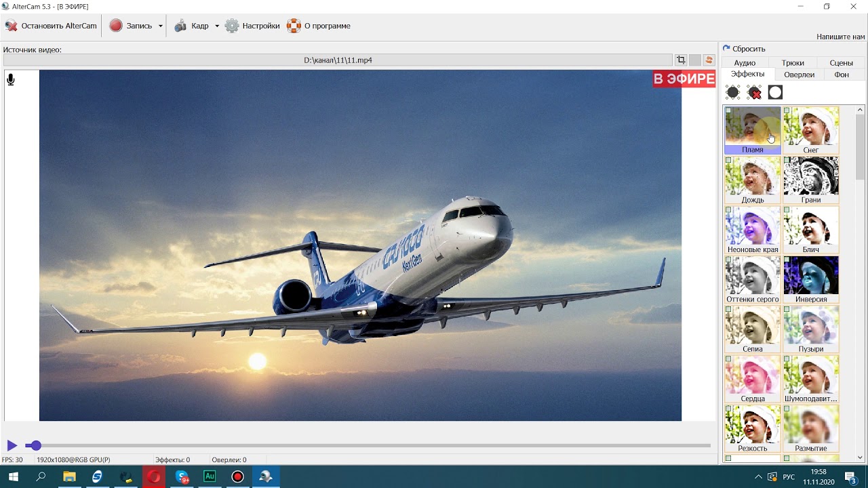Open Adobe Audition from the taskbar

[210, 476]
